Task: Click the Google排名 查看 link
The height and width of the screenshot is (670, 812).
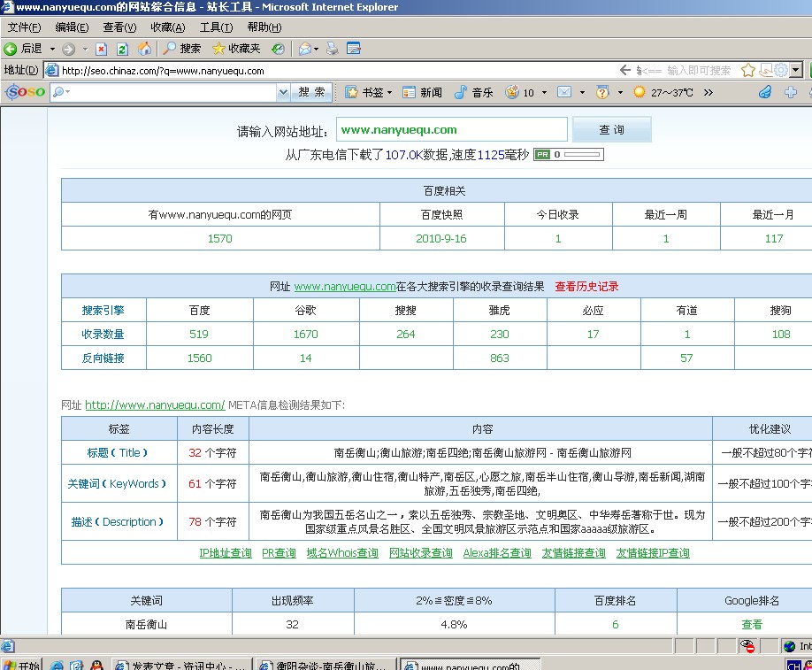Action: coord(752,624)
